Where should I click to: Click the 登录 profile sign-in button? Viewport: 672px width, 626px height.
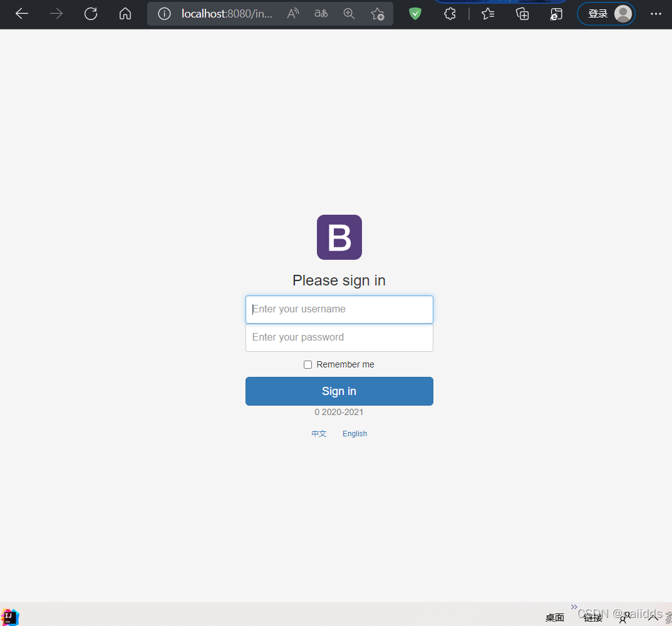coord(606,14)
